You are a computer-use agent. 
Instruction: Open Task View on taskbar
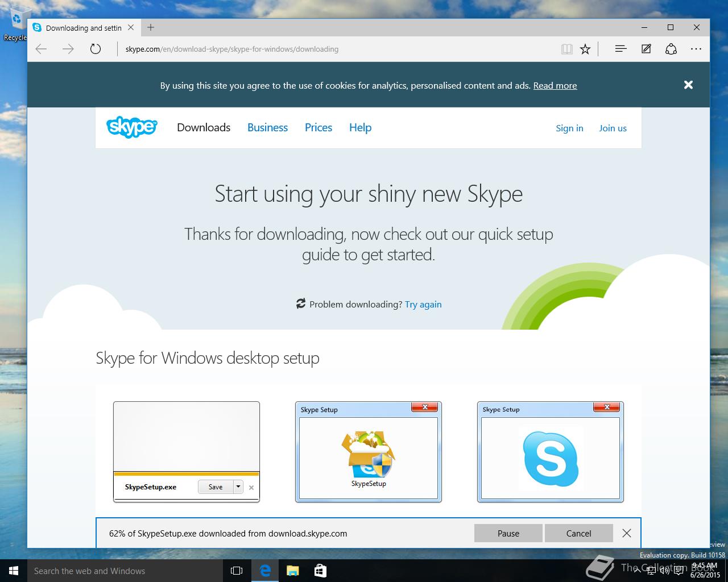click(x=237, y=571)
